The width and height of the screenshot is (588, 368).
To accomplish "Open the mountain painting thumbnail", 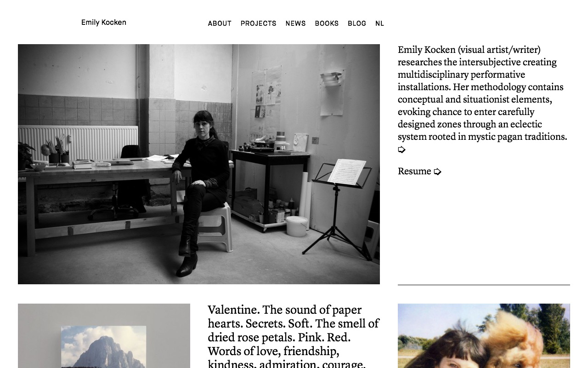I will tap(104, 336).
